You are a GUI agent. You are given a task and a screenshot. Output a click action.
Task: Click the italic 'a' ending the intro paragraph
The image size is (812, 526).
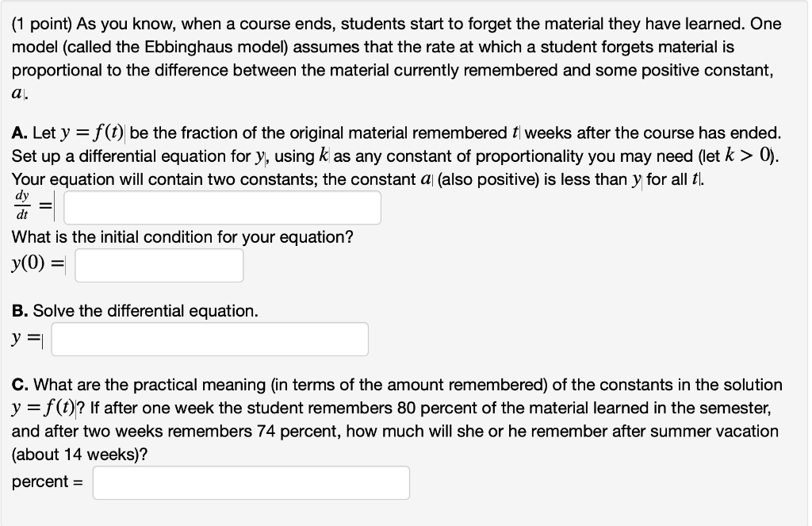17,94
